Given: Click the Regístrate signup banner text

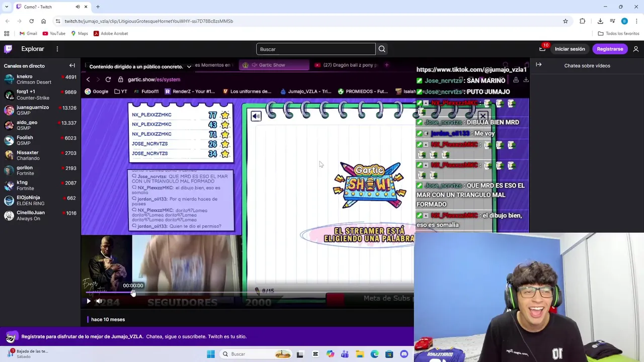Looking at the screenshot, I should coord(134,336).
